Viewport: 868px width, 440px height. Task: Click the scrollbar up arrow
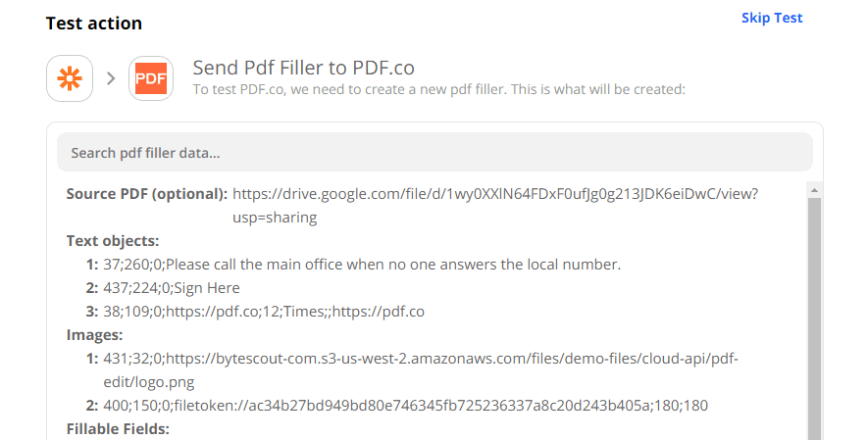click(814, 189)
